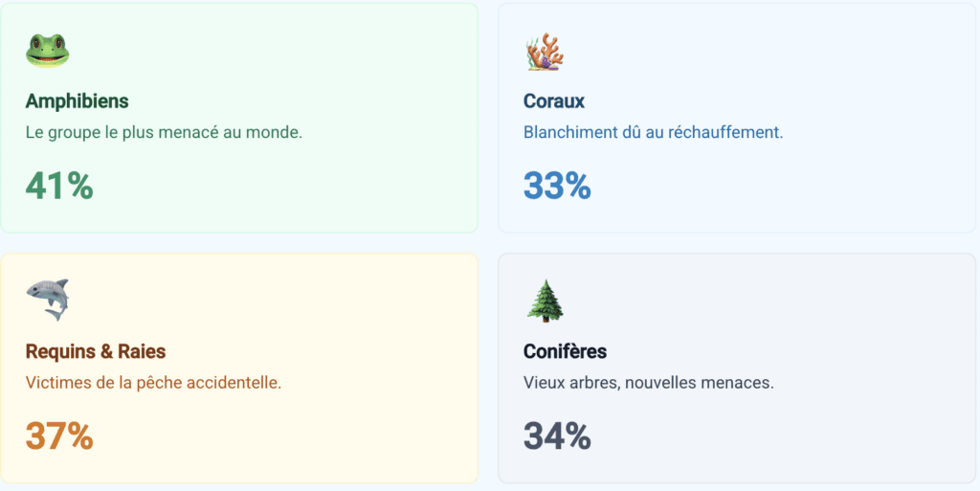This screenshot has width=980, height=491.
Task: Click "Vieux arbres, nouvelles menaces" description
Action: [648, 383]
